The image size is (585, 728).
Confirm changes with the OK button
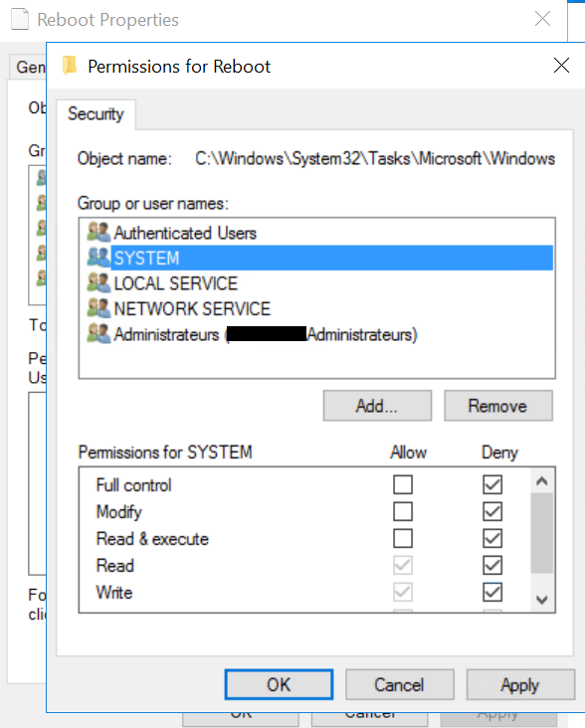point(279,684)
